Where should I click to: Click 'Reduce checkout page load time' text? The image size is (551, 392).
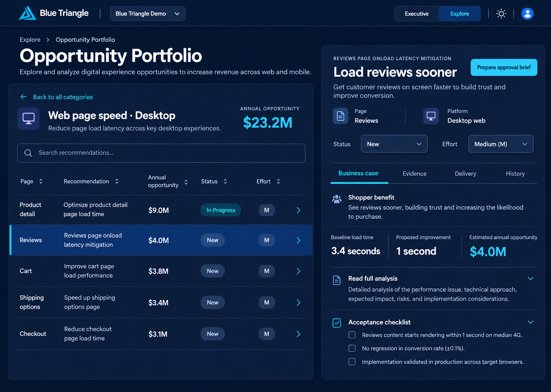pyautogui.click(x=88, y=333)
